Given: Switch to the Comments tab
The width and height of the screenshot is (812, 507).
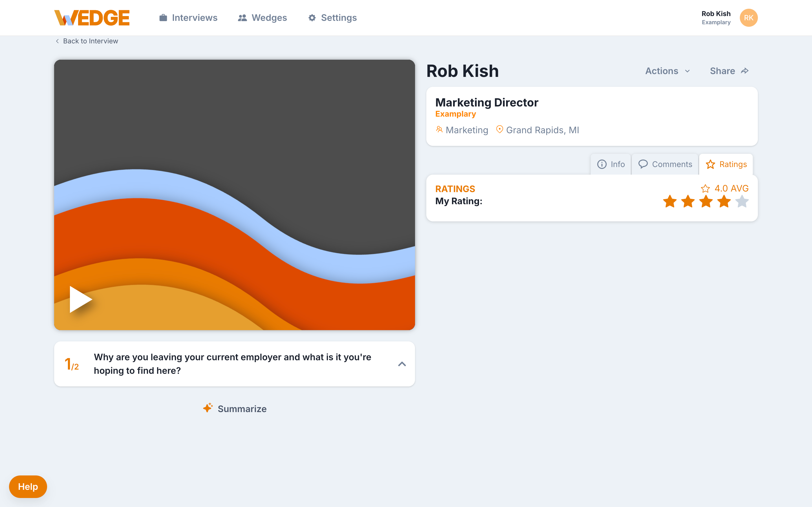Looking at the screenshot, I should (665, 164).
